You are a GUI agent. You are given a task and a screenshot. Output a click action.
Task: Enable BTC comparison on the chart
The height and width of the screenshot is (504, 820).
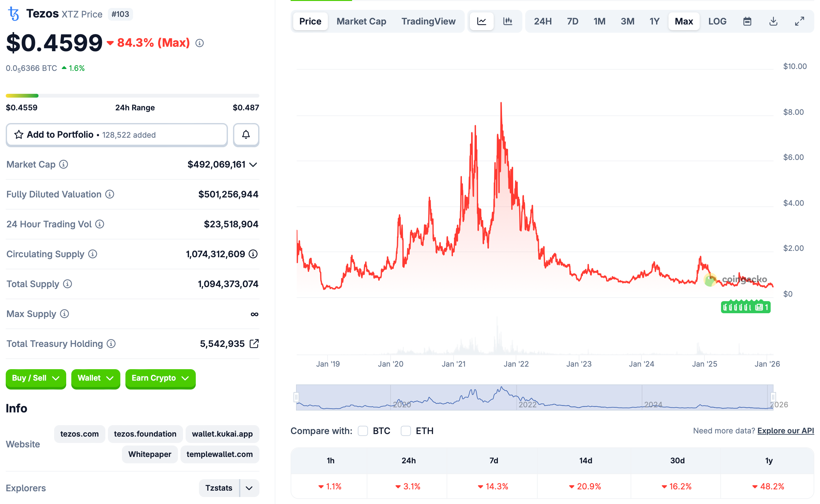click(363, 431)
